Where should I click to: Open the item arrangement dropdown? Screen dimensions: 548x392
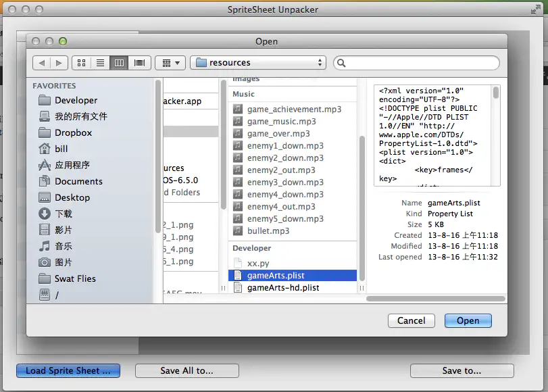170,63
